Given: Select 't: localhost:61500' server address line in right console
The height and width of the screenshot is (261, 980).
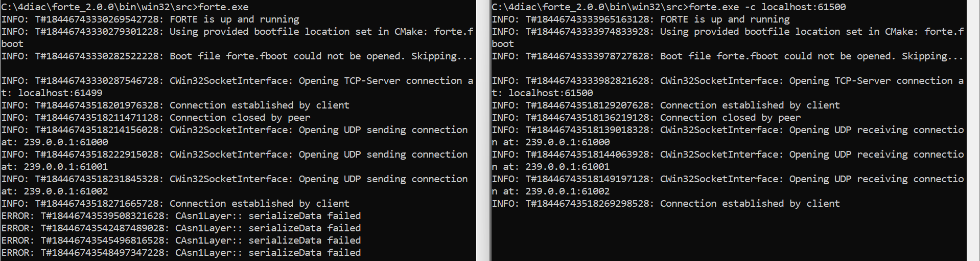Looking at the screenshot, I should pos(542,93).
